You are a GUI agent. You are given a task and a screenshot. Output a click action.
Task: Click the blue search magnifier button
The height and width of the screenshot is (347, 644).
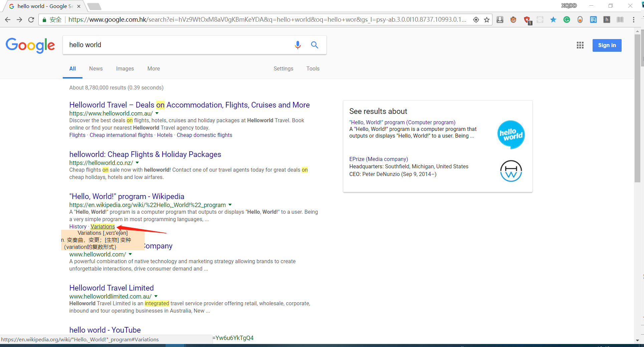click(314, 45)
